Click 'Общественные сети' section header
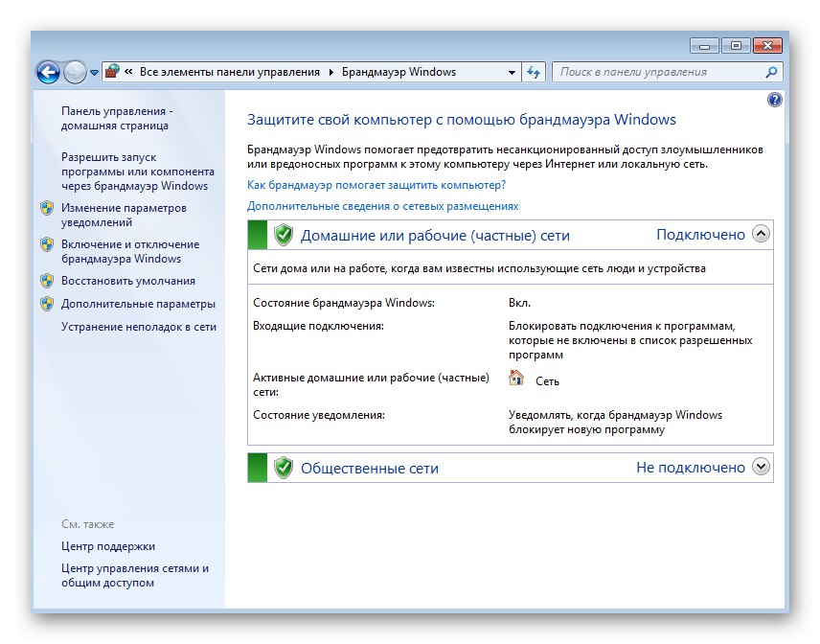820x644 pixels. (x=369, y=469)
